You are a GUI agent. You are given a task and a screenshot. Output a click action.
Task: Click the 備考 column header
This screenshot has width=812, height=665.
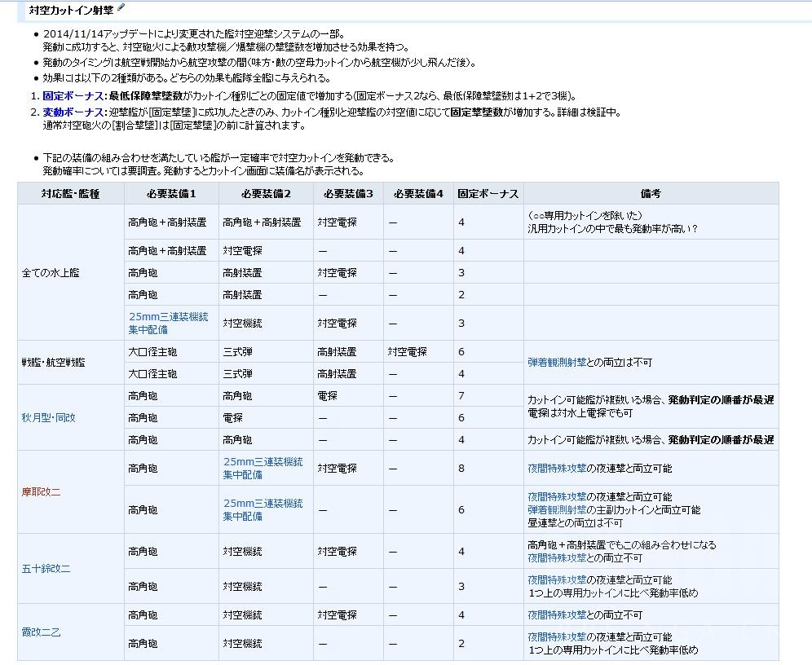pyautogui.click(x=651, y=193)
